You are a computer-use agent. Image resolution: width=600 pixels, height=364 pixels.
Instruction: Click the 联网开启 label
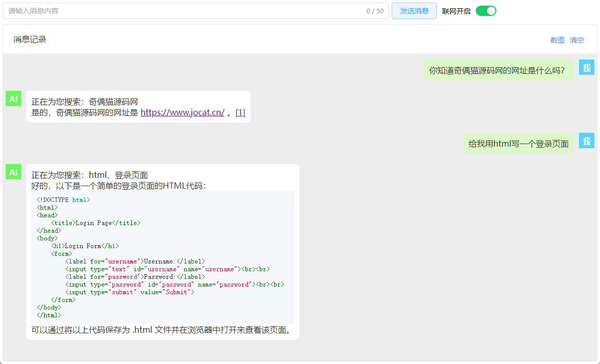pyautogui.click(x=456, y=11)
